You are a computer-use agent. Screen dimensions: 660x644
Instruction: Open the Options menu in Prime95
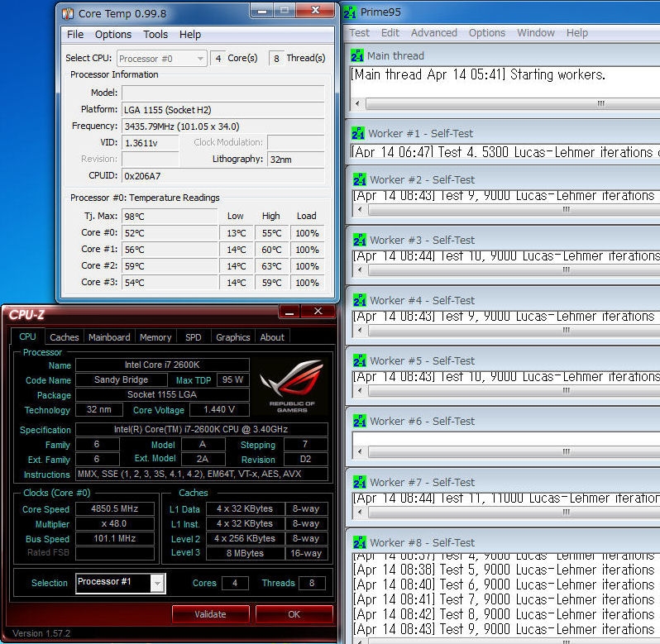(x=487, y=33)
